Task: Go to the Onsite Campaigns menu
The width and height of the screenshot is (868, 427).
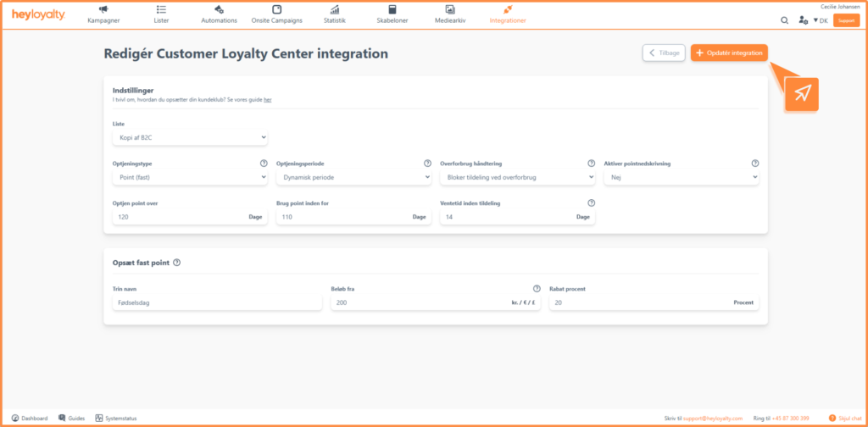Action: pos(277,20)
